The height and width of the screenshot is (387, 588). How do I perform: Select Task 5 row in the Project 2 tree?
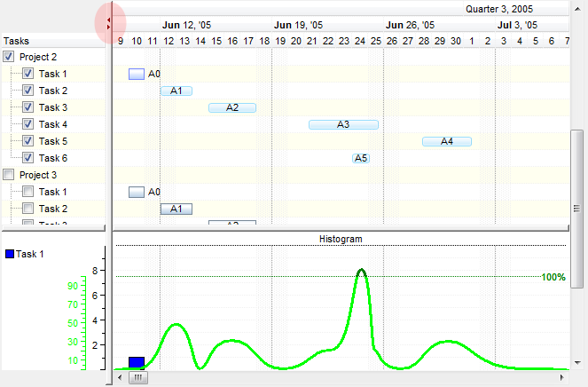click(53, 141)
